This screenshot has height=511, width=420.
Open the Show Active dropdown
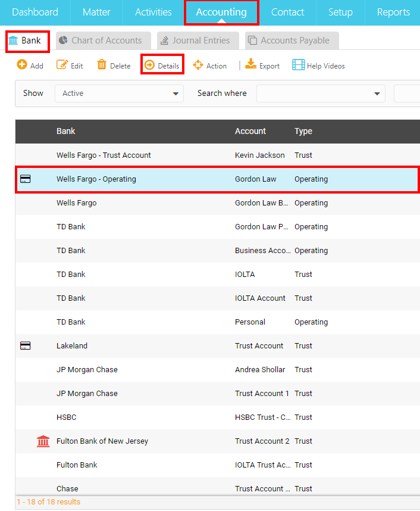coord(119,94)
